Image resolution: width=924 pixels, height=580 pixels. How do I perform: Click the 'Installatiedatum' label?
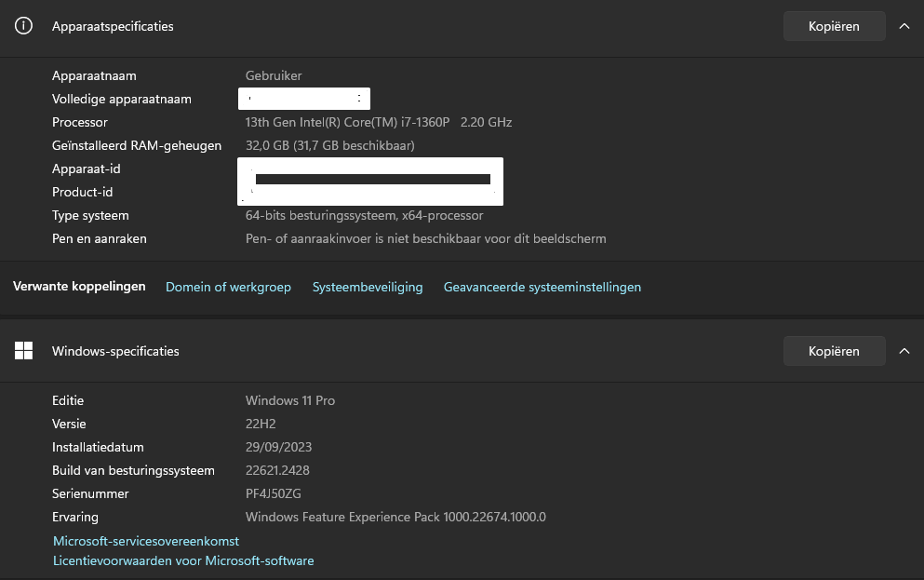click(x=98, y=448)
